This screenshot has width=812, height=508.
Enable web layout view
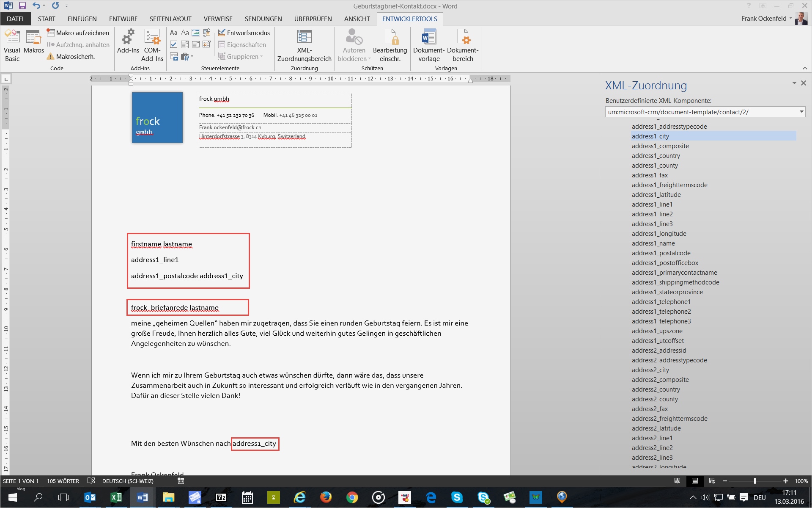712,481
